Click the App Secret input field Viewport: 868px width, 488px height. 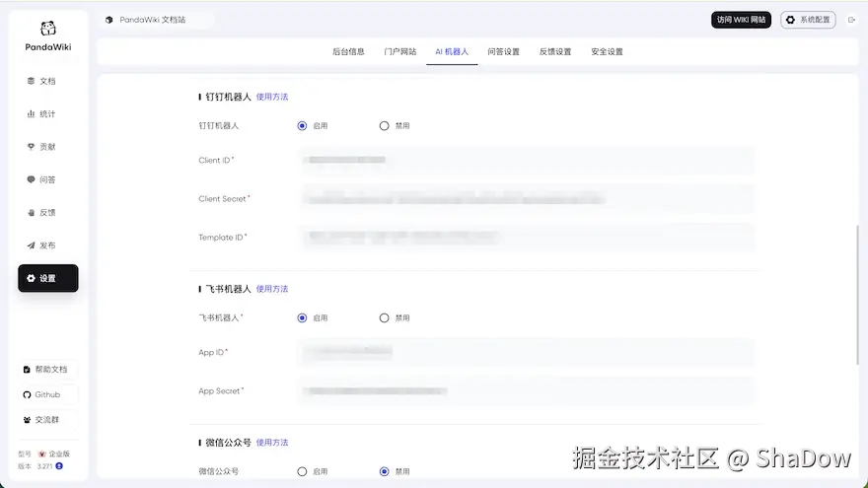(x=526, y=391)
